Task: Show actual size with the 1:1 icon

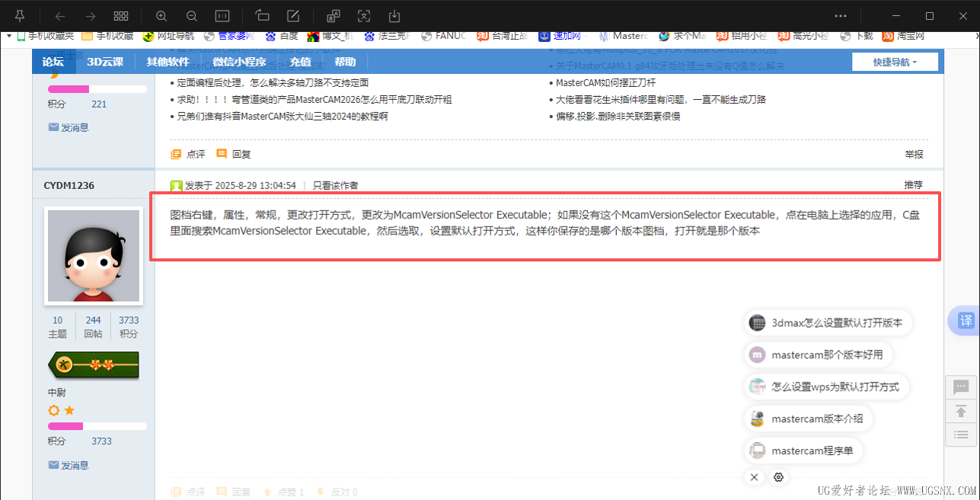Action: pos(222,15)
